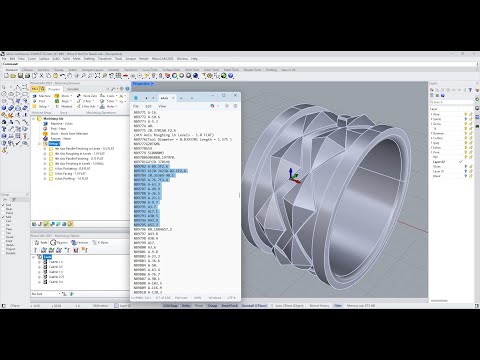Toggle the Near object snap checkbox
Viewport: 480px width, 360px height.
3,209
